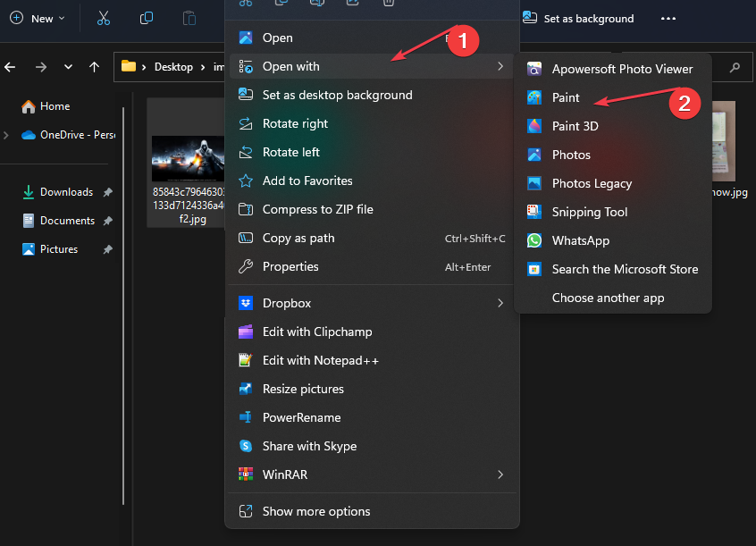Choose Copy as path in the context menu
The image size is (756, 546).
(x=373, y=238)
